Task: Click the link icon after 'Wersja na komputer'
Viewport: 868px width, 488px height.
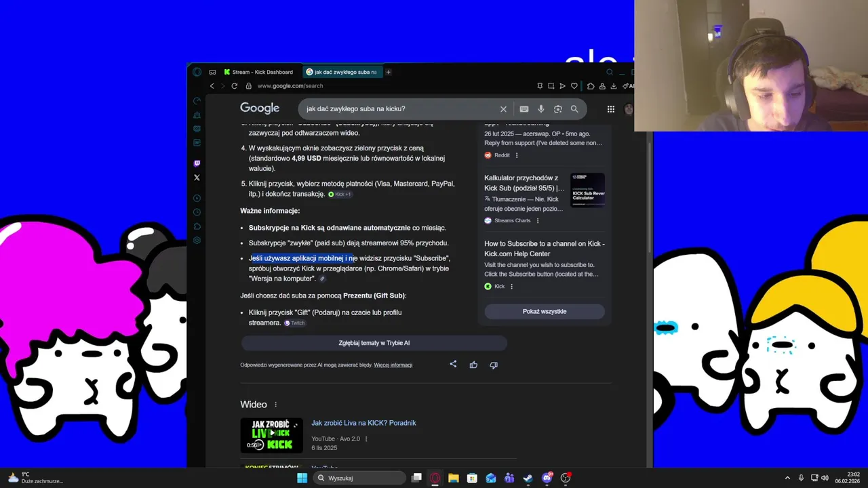Action: tap(322, 279)
